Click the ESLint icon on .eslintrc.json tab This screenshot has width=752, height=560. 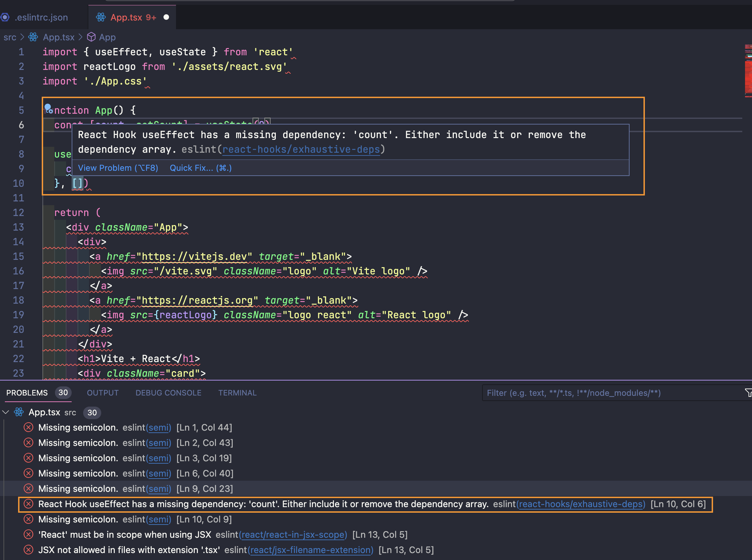click(x=5, y=17)
